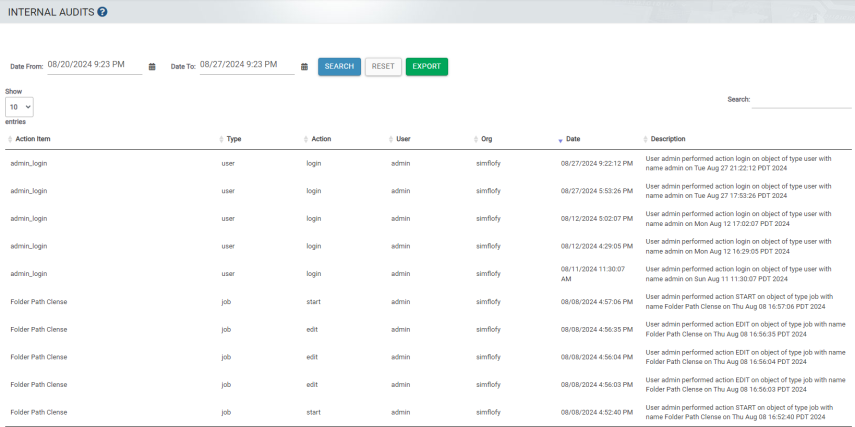Select the first admin_login row entry

coord(29,163)
